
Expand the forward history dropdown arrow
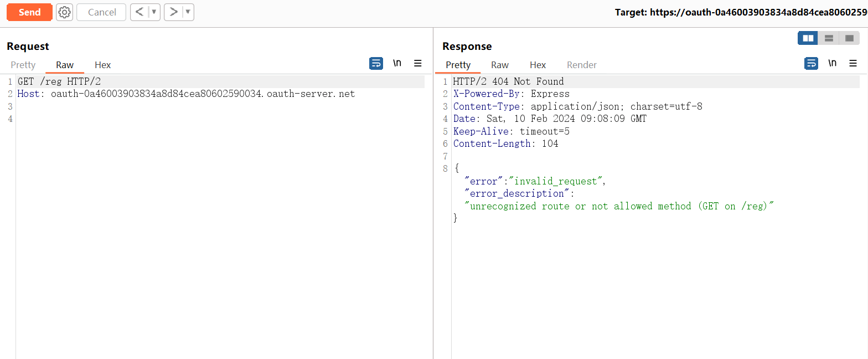[x=188, y=12]
